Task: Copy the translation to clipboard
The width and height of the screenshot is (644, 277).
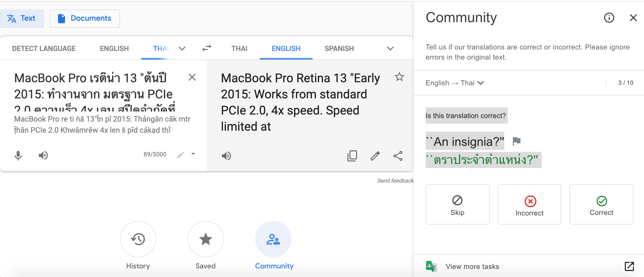Action: 352,156
